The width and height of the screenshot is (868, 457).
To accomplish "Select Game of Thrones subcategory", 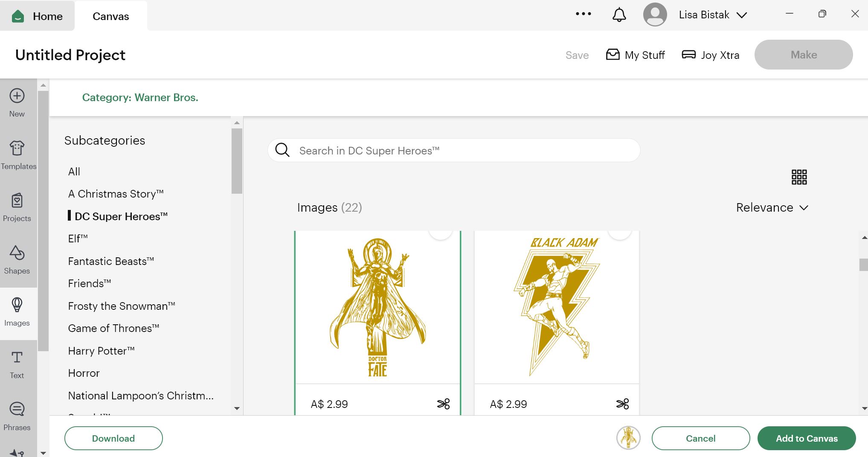I will click(113, 328).
